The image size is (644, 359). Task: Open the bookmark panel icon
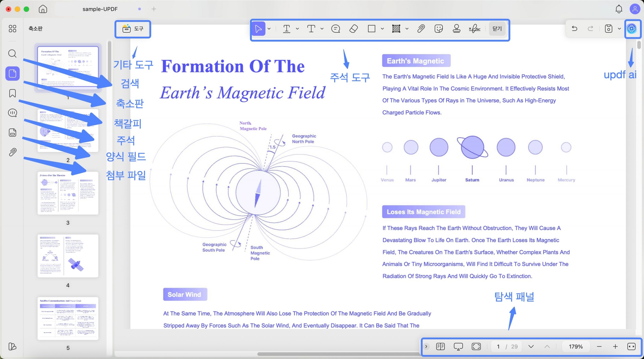click(x=12, y=93)
